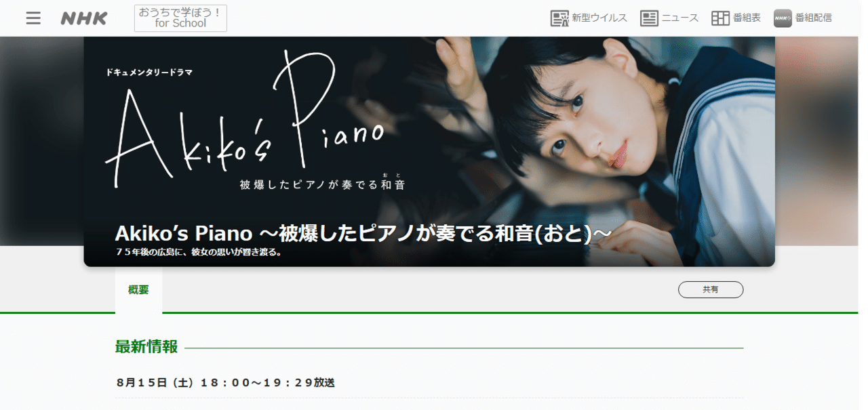Open the hamburger menu
The height and width of the screenshot is (410, 868).
coord(33,18)
